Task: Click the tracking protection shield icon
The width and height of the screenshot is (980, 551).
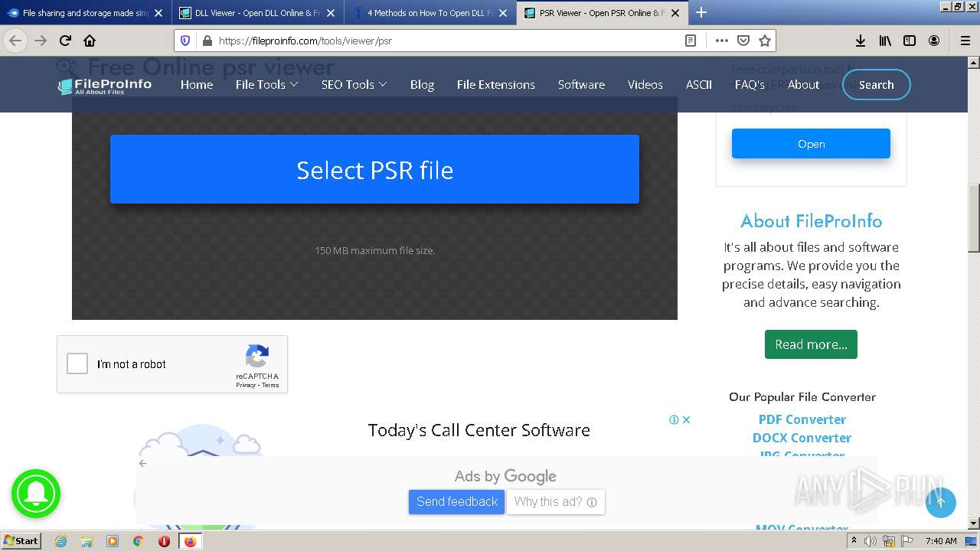Action: 185,41
